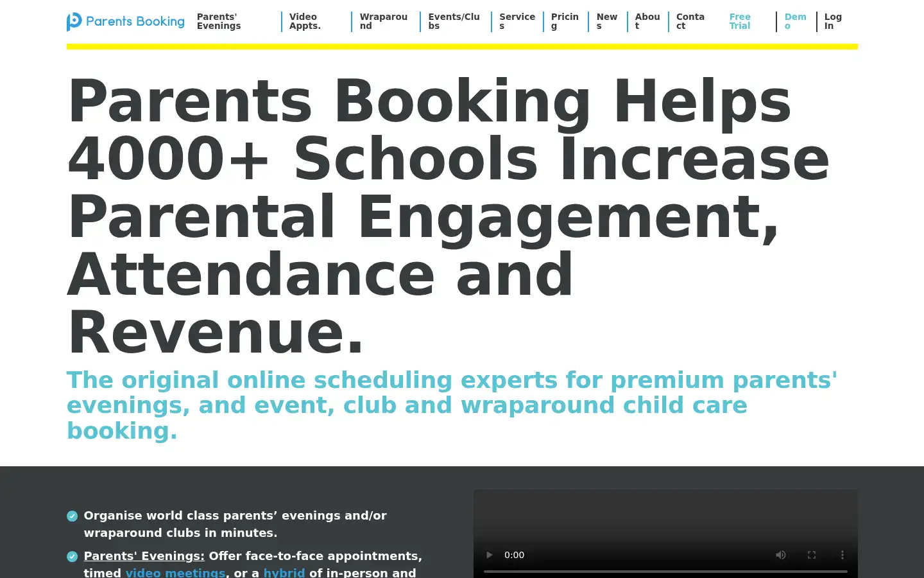The width and height of the screenshot is (924, 578).
Task: Open the 'hybrid' hyperlink
Action: 284,572
